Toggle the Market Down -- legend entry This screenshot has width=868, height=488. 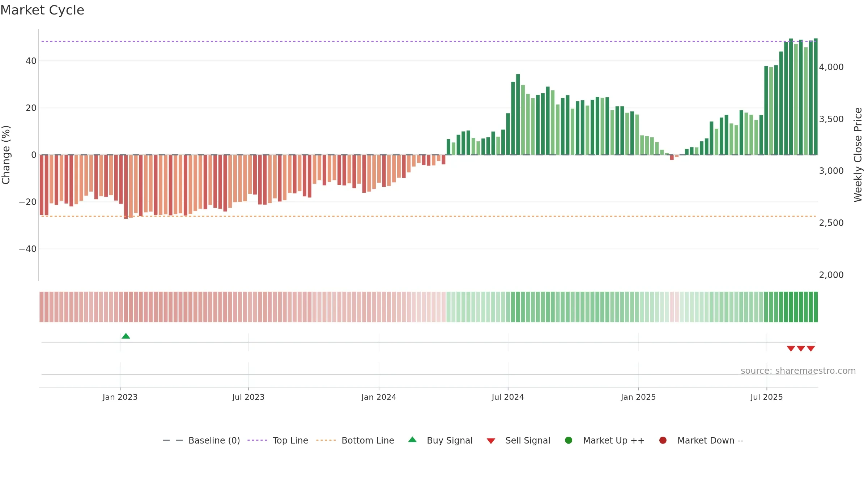[701, 440]
